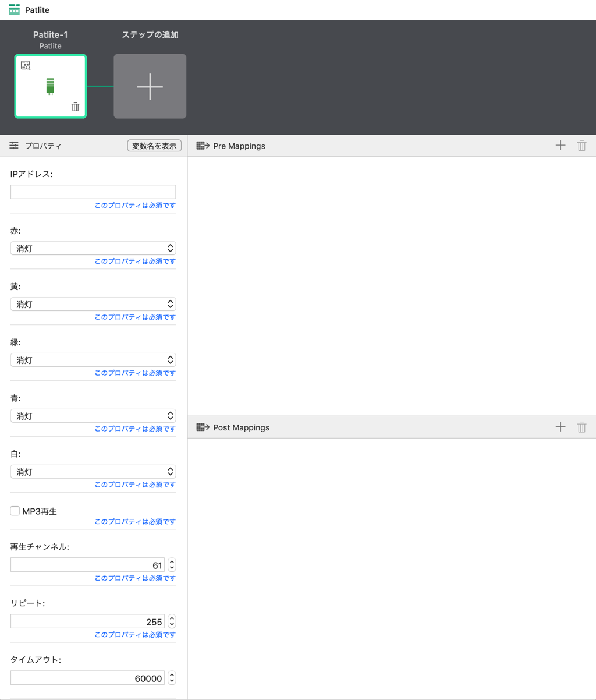Screen dimensions: 596x700
Task: Open the 黄 light state dropdown
Action: tap(93, 304)
